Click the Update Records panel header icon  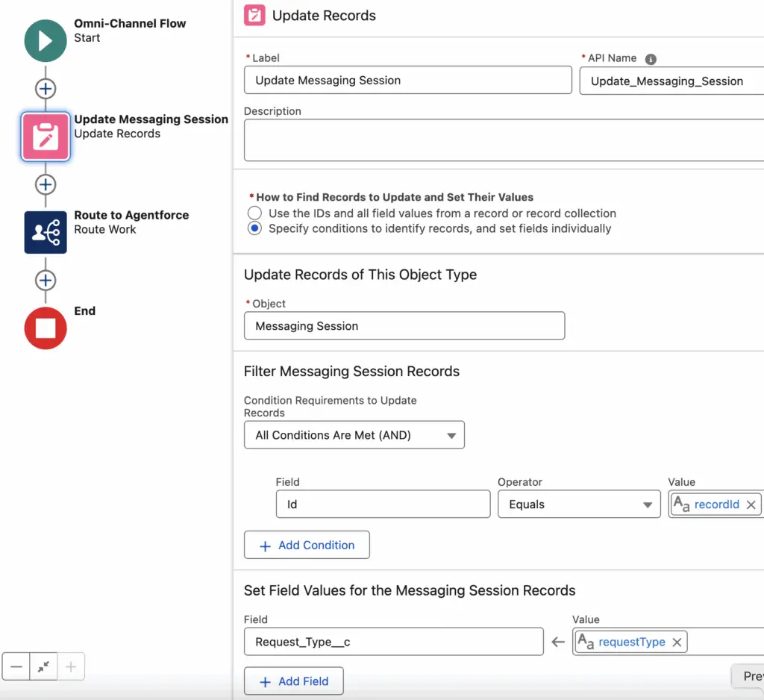(x=254, y=15)
